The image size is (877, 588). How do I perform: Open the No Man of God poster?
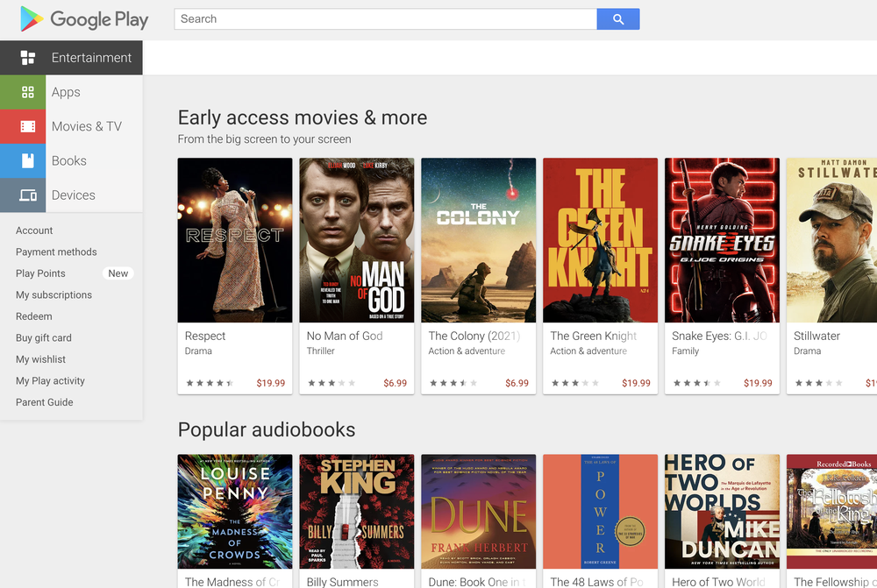click(x=357, y=240)
